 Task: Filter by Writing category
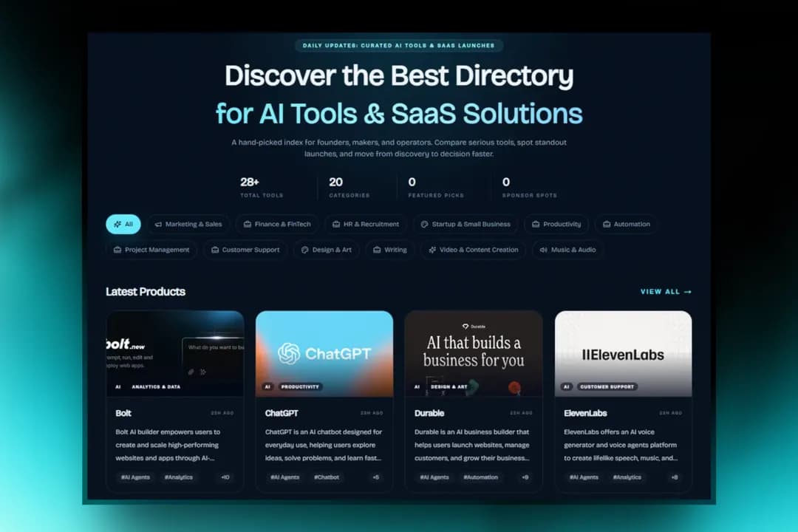(x=390, y=250)
